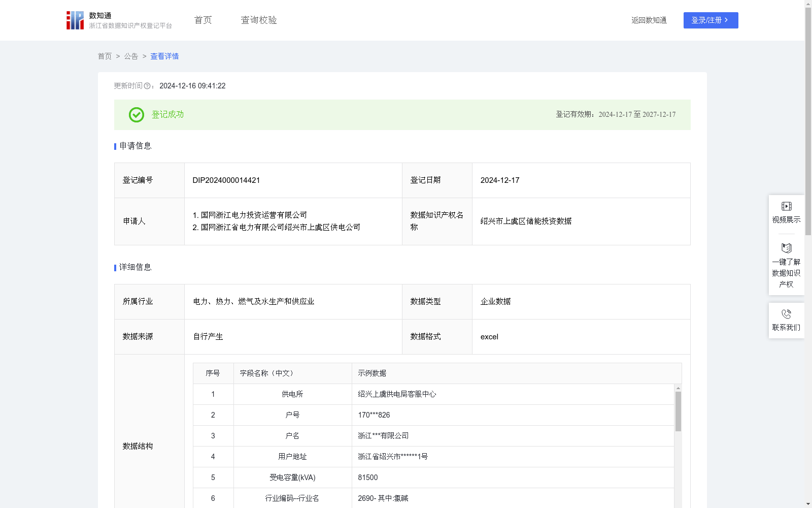This screenshot has width=812, height=508.
Task: Click the 申请信息 section heading
Action: 136,146
